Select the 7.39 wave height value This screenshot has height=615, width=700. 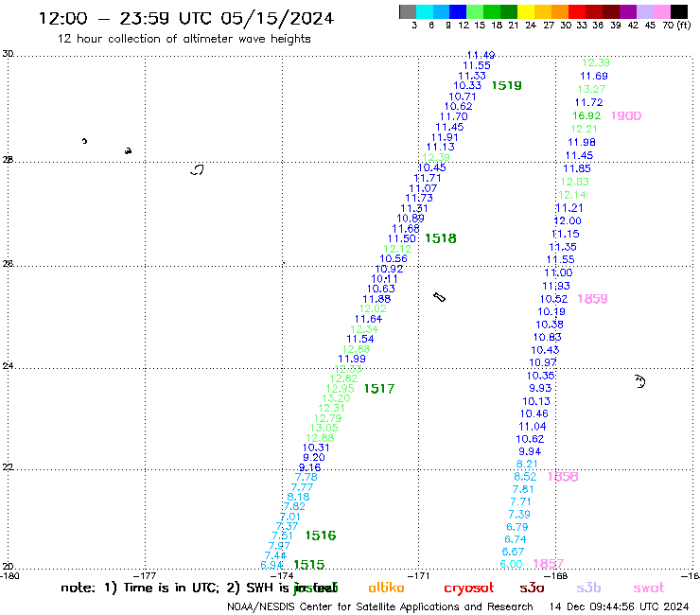[x=519, y=515]
